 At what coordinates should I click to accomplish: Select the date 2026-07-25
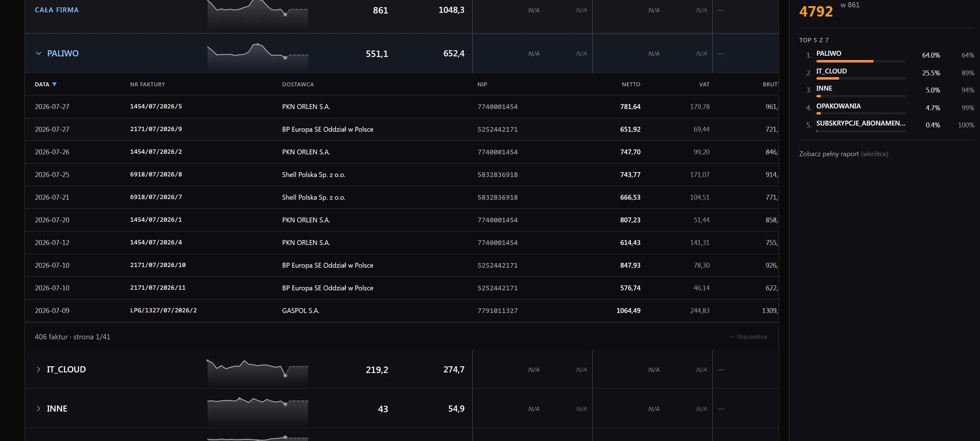52,175
